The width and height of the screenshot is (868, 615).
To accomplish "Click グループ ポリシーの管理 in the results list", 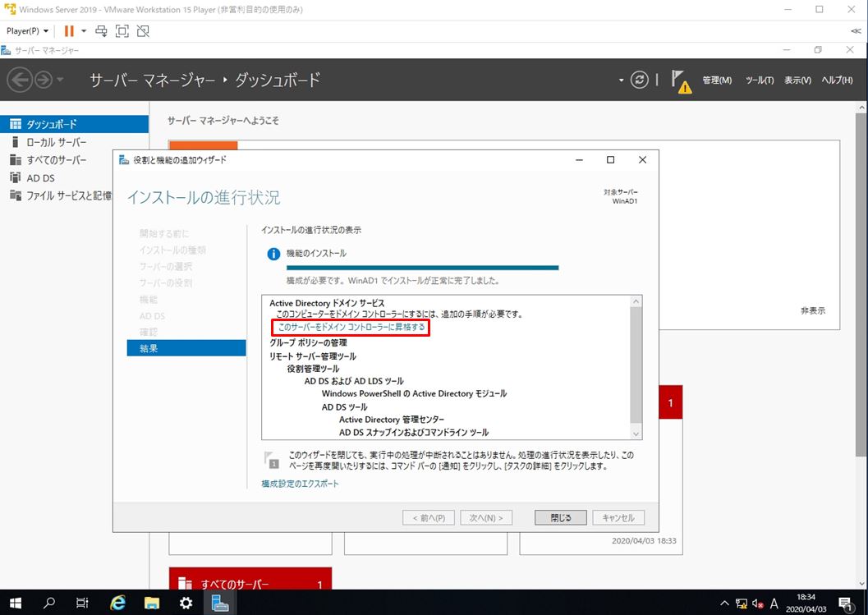I will coord(308,343).
